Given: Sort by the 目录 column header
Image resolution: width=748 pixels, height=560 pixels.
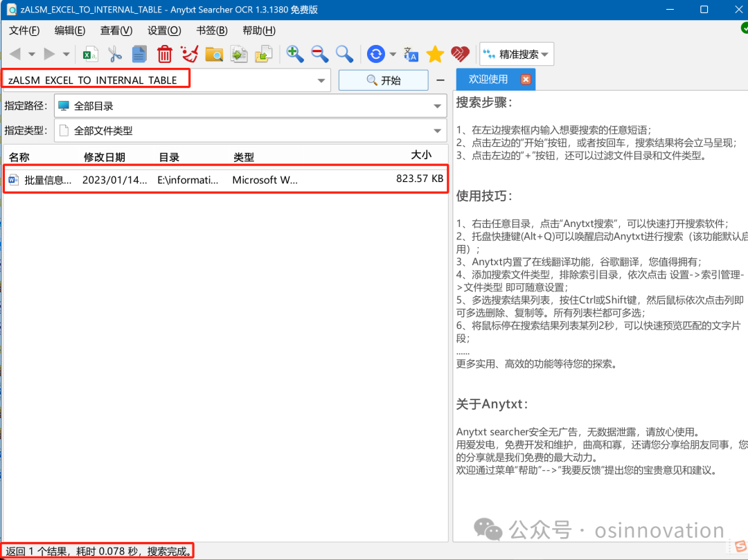Looking at the screenshot, I should click(x=169, y=157).
